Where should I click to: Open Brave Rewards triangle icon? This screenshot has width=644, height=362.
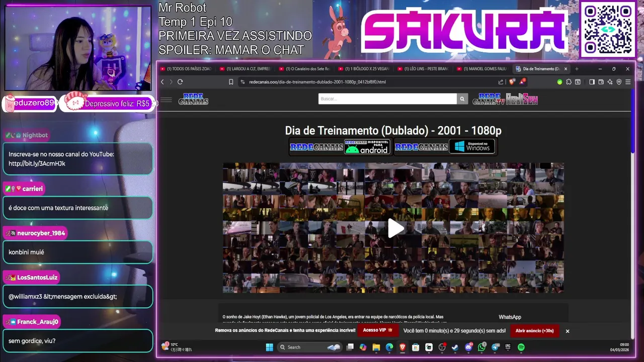pos(522,81)
